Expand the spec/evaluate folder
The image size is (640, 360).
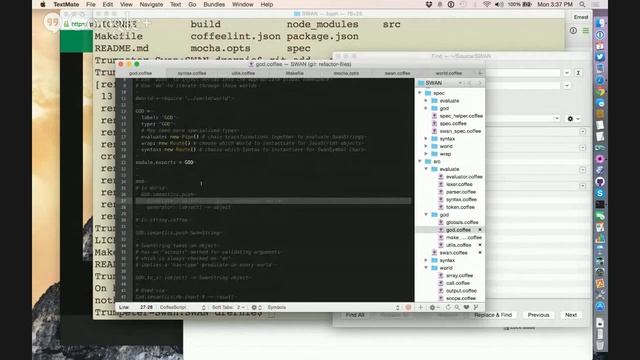point(426,101)
